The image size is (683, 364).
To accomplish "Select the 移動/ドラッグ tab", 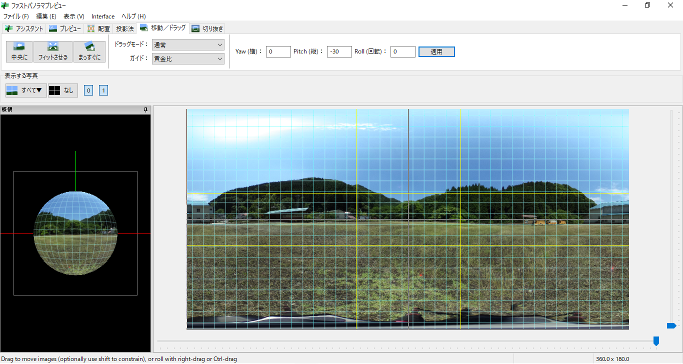I will [163, 28].
